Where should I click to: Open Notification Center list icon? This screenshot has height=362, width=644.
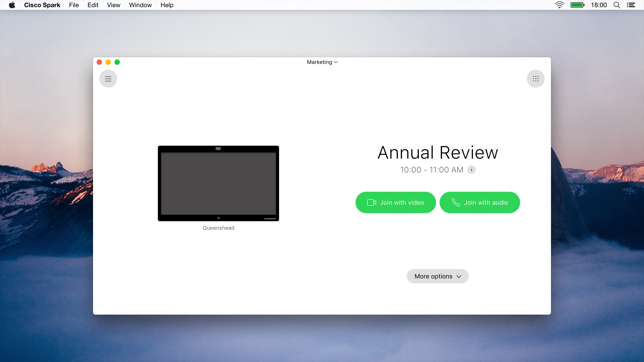coord(631,5)
